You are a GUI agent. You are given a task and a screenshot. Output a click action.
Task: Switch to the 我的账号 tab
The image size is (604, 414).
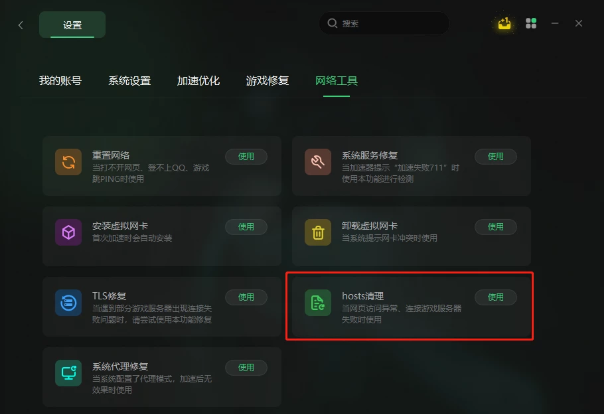click(x=60, y=80)
